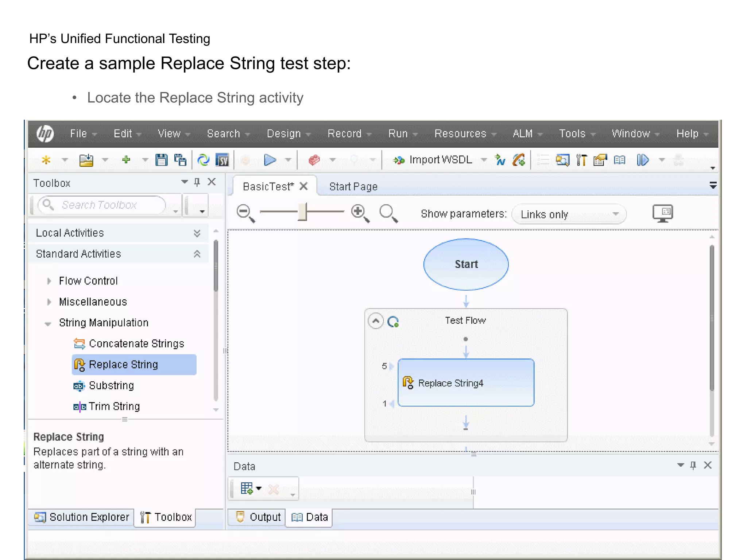Open the Tools menu
This screenshot has width=747, height=560.
click(x=577, y=133)
